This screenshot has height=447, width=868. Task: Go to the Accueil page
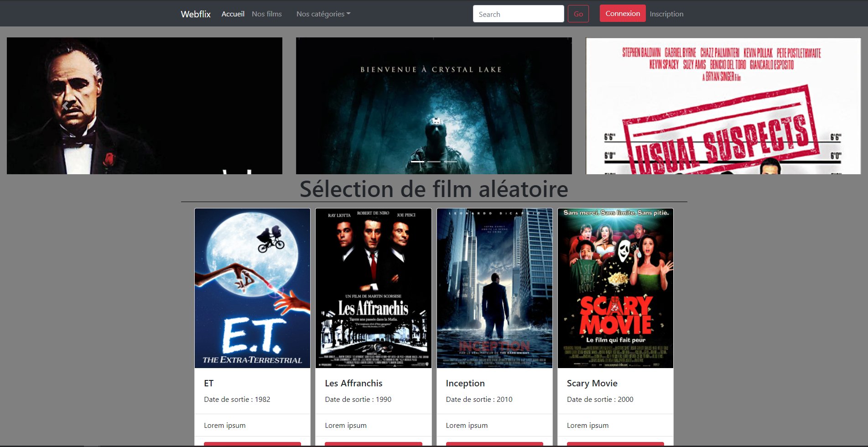[x=233, y=14]
